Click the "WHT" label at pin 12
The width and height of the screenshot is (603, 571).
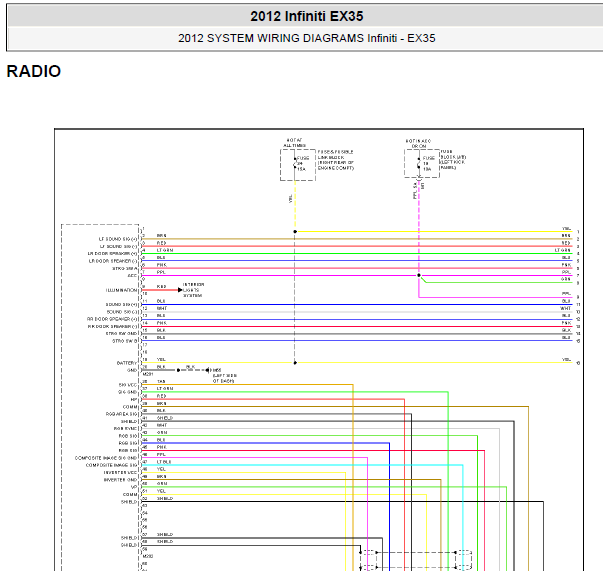162,308
